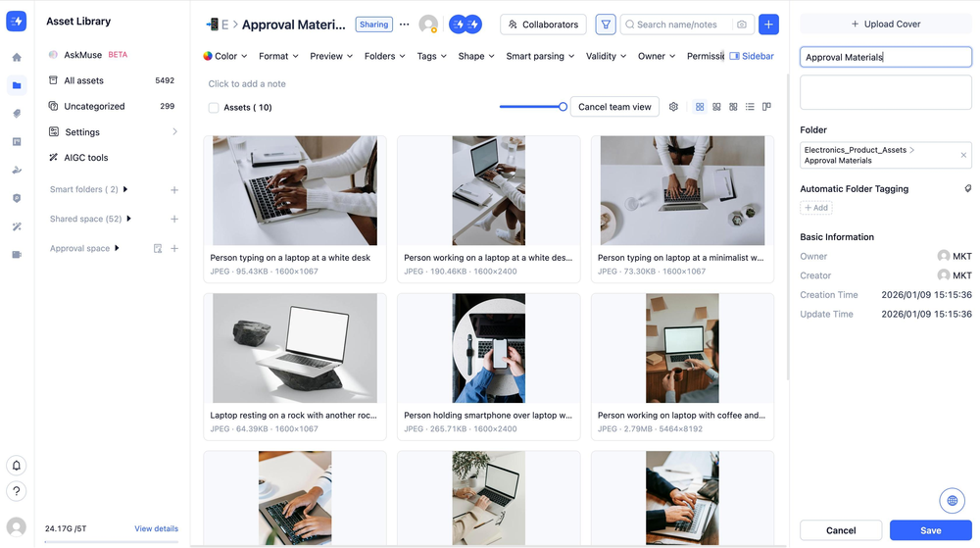The height and width of the screenshot is (548, 980).
Task: Open All assets in the sidebar
Action: click(84, 80)
